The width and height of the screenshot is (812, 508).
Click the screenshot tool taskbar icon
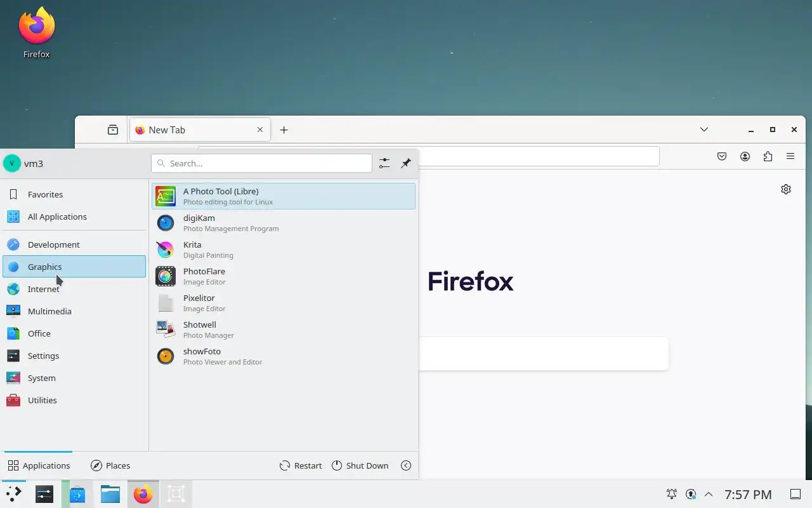coord(176,494)
